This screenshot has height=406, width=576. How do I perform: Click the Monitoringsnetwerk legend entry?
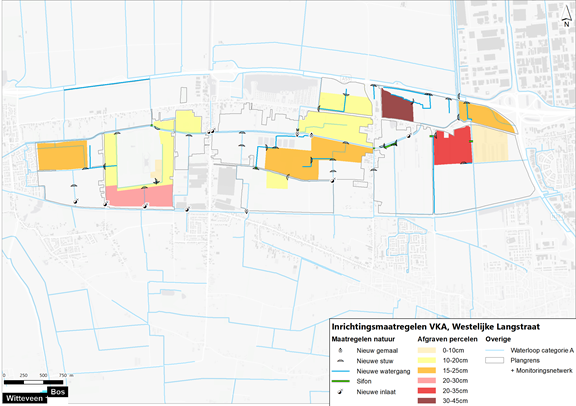[541, 371]
